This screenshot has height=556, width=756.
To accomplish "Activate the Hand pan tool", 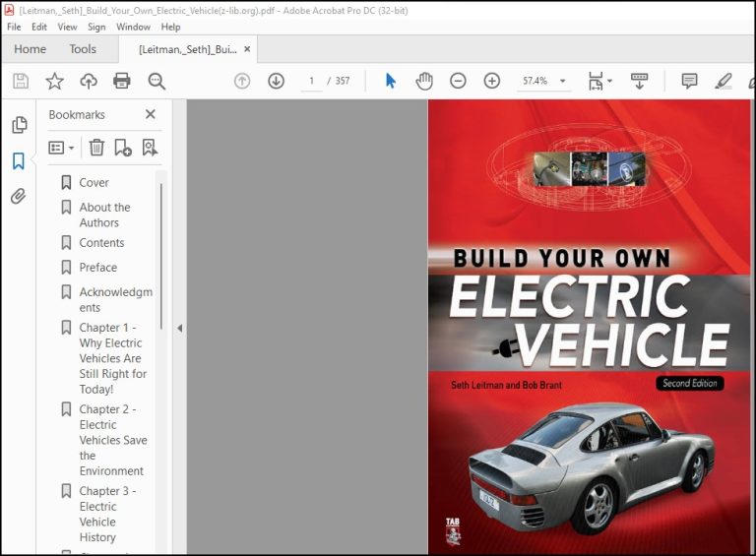I will (424, 81).
